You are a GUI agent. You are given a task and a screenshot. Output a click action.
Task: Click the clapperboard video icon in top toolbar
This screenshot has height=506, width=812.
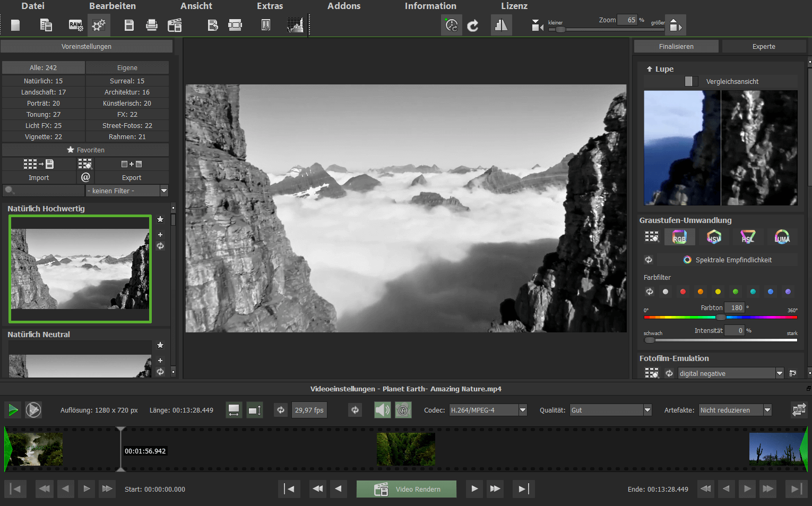tap(175, 25)
